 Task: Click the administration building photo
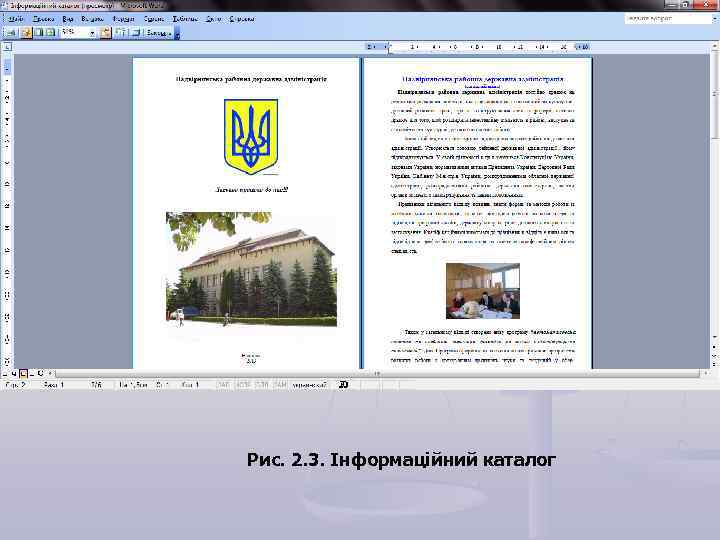coord(251,269)
